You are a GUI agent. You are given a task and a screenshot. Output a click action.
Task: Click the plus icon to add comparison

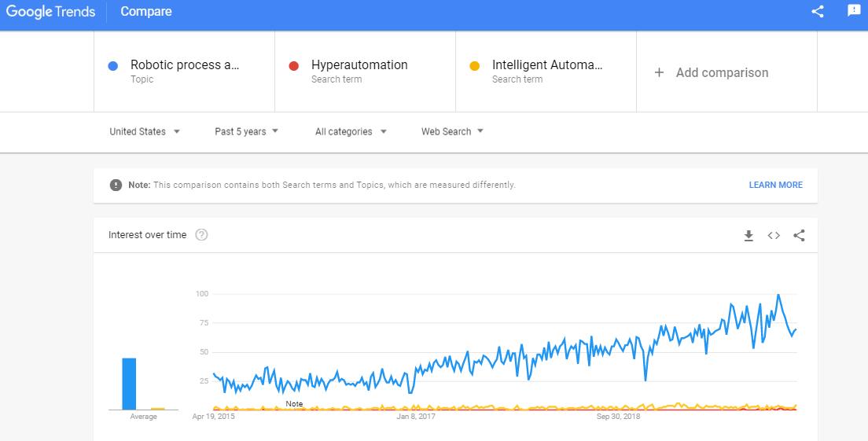coord(659,72)
